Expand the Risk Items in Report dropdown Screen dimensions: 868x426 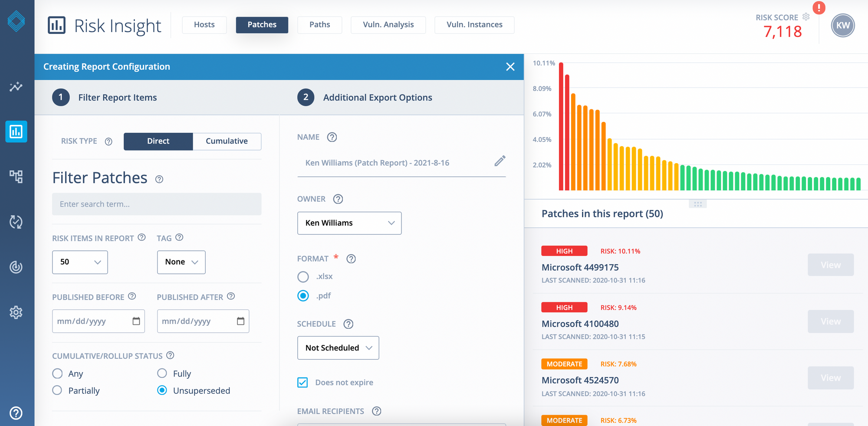pos(80,262)
